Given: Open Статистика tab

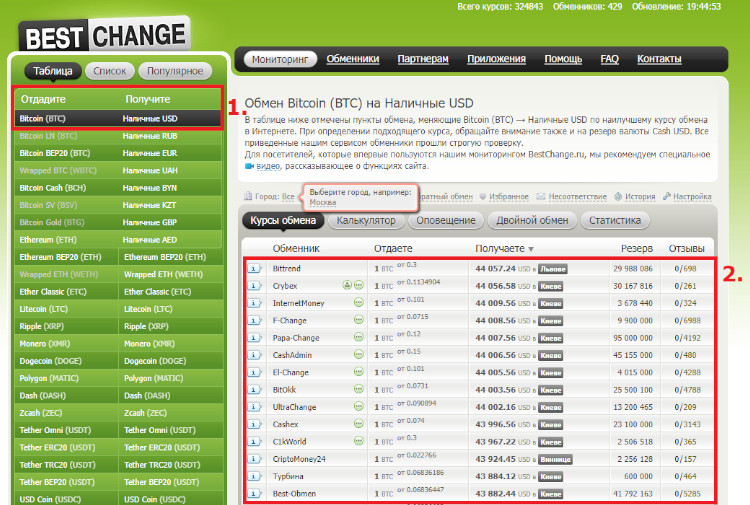Looking at the screenshot, I should point(615,220).
